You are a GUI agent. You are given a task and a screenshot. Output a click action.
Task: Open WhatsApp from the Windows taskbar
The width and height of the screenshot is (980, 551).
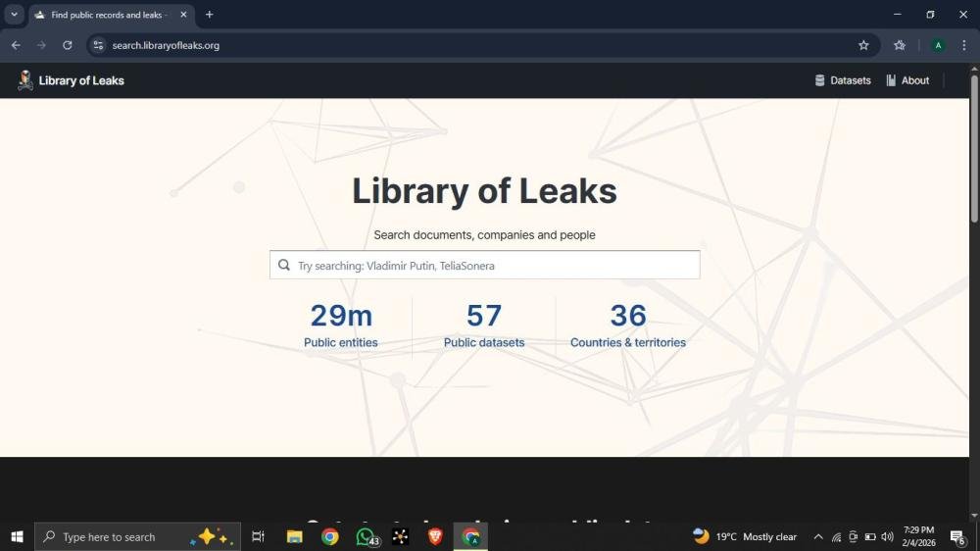tap(366, 536)
